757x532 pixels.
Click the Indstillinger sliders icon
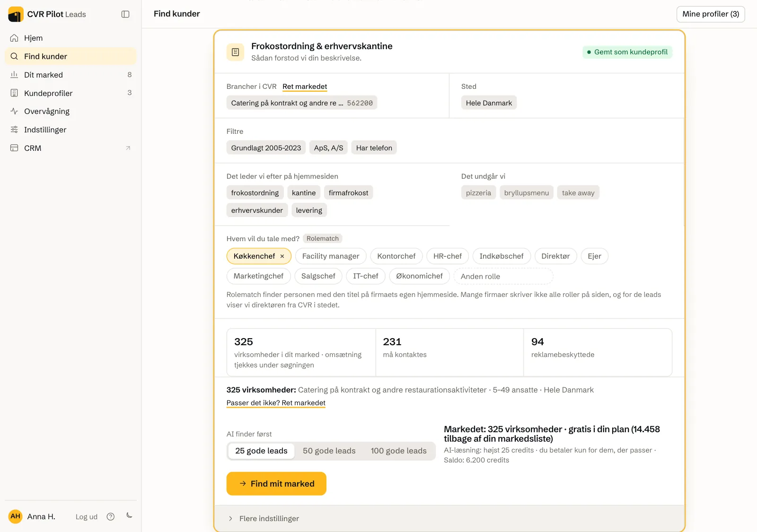[x=14, y=130]
